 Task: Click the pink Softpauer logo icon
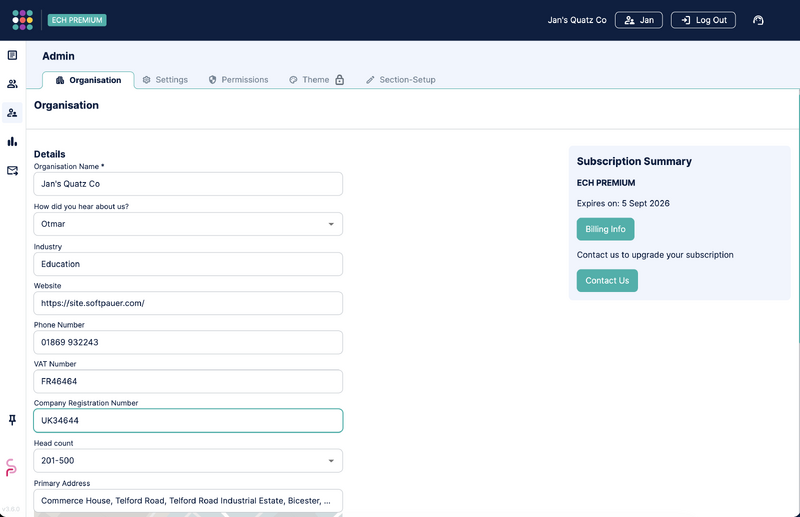11,467
